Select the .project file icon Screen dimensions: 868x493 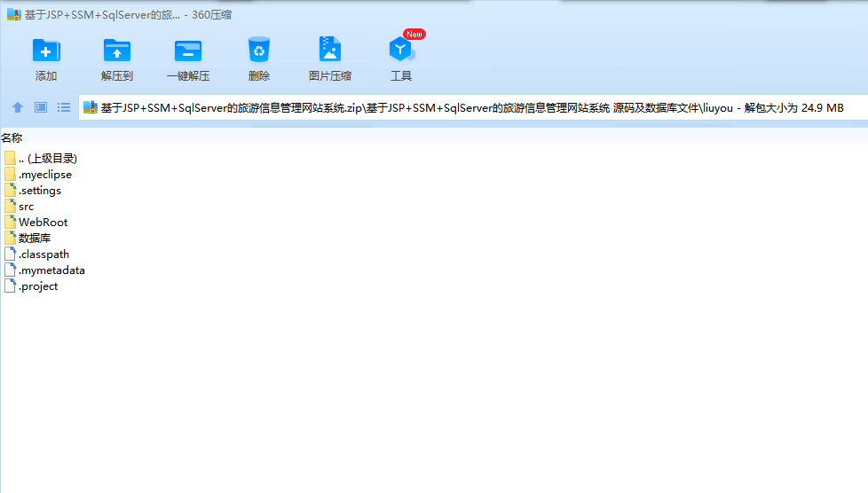[x=10, y=286]
